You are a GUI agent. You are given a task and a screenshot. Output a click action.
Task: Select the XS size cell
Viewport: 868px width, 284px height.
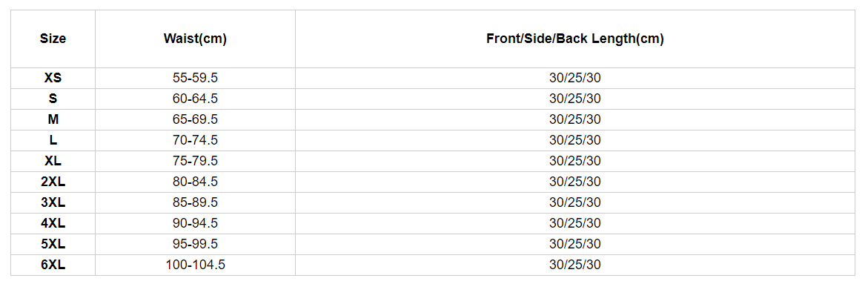click(53, 78)
